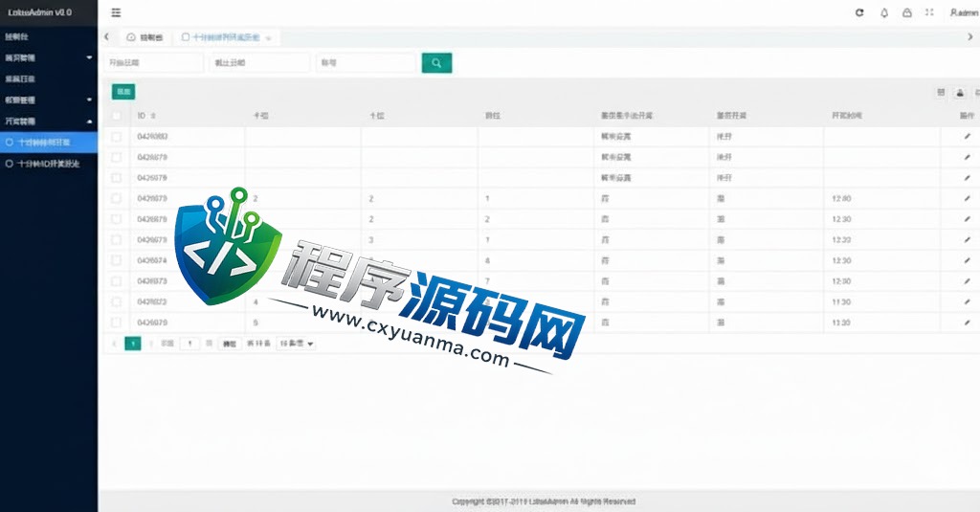Edit the fourth table row with pencil
Screen dimensions: 980x512
[x=967, y=198]
